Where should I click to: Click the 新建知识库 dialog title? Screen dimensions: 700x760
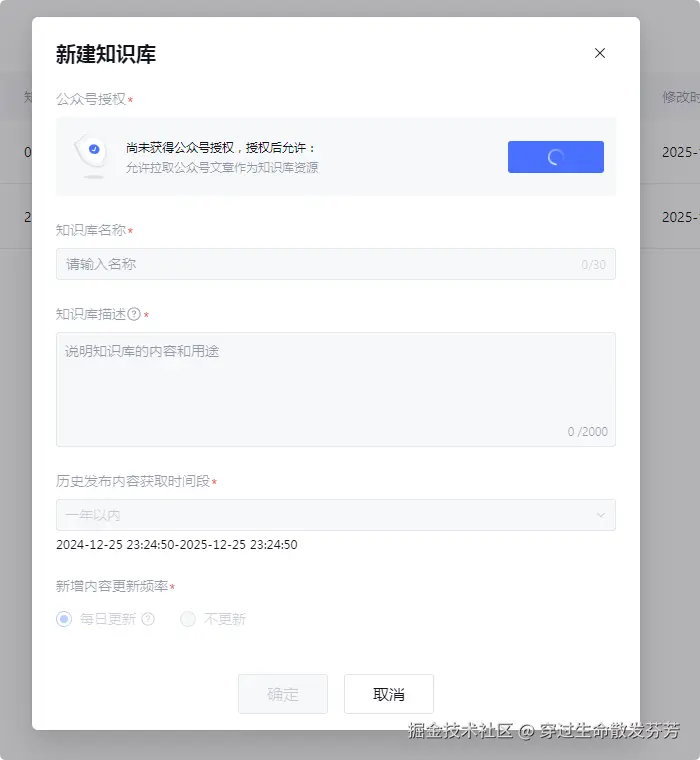tap(106, 54)
